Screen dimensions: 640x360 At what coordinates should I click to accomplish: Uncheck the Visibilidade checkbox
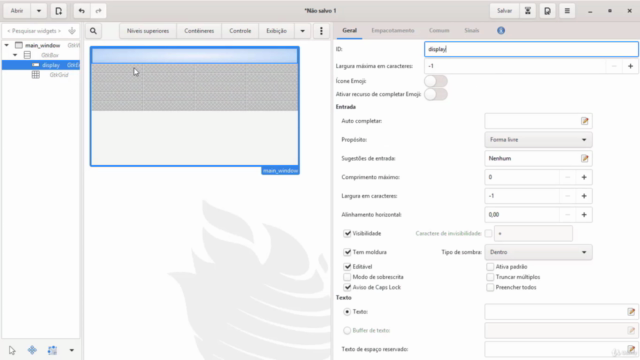[347, 233]
